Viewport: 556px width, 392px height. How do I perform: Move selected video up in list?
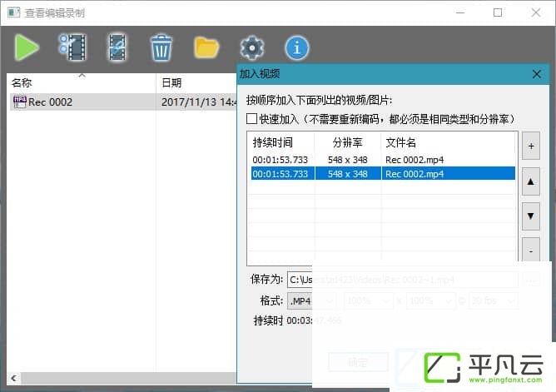pyautogui.click(x=531, y=181)
